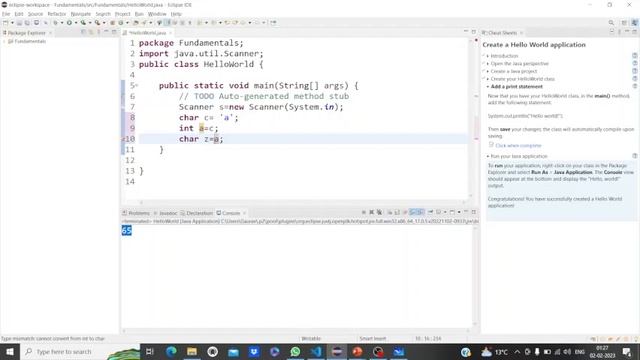
Task: Click the Search icon at toolbar right
Action: coord(611,22)
